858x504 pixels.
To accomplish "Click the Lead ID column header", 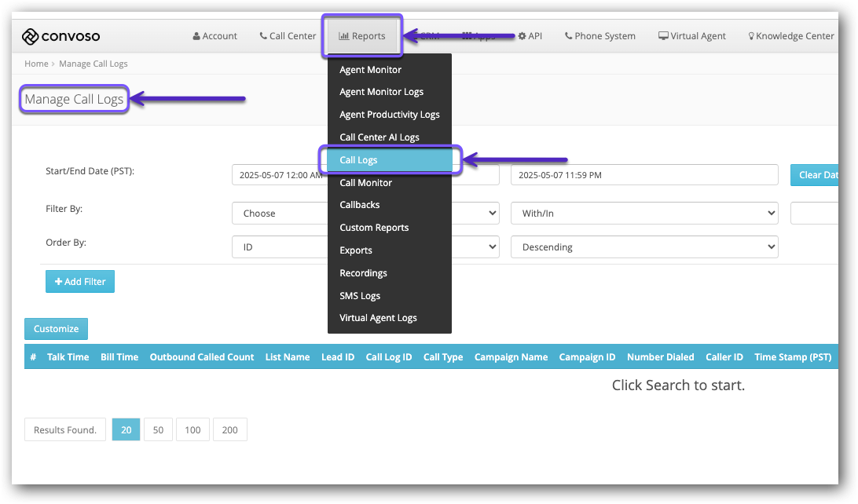I will tap(338, 357).
